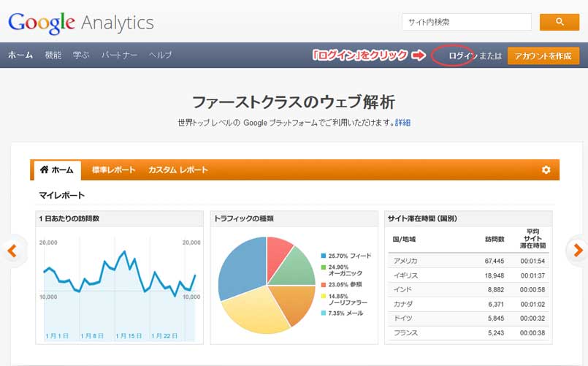Click the 1月15日 date label on the chart

(129, 335)
